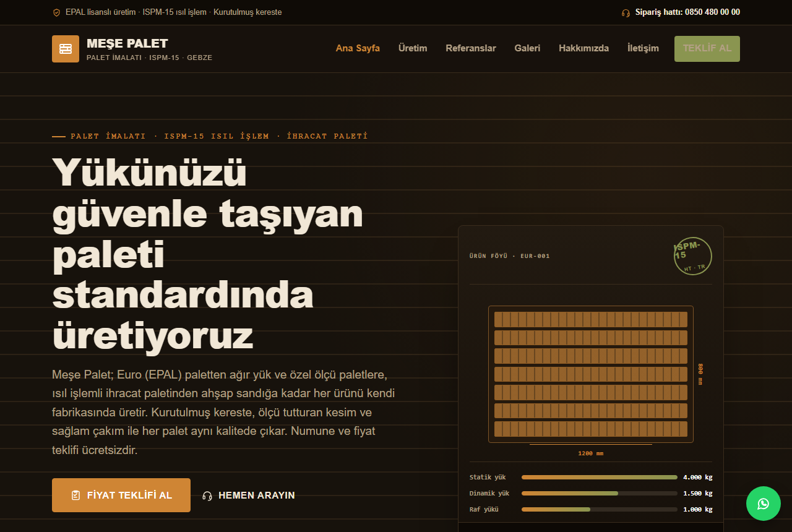Viewport: 792px width, 532px height.
Task: Go to the İletişim page
Action: pos(643,48)
